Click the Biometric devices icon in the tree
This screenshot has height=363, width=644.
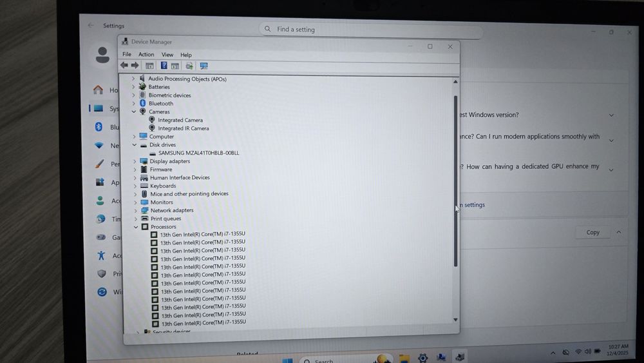142,95
